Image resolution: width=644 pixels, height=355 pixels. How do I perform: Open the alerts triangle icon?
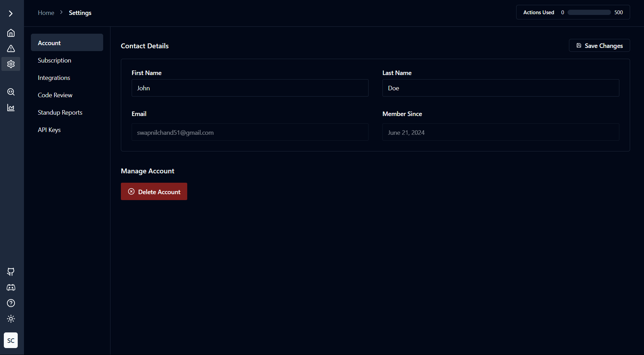(x=11, y=49)
